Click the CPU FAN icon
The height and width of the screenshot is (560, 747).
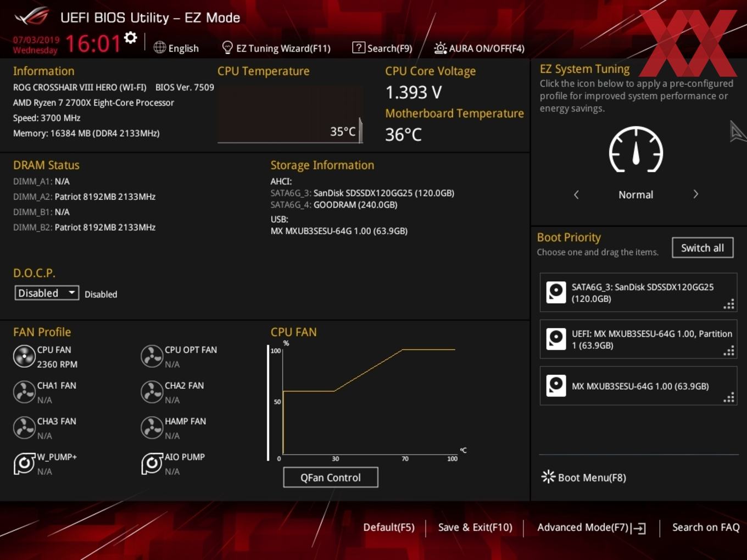pos(24,357)
